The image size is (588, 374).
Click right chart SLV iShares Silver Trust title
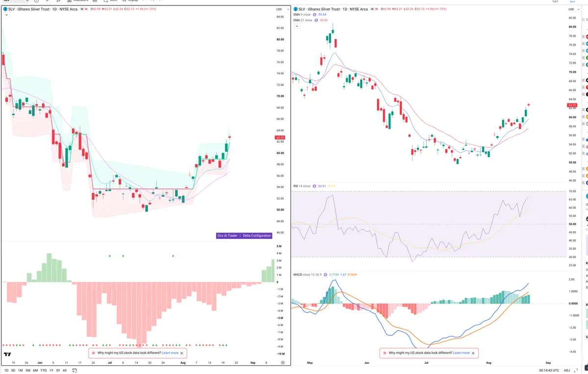[333, 9]
